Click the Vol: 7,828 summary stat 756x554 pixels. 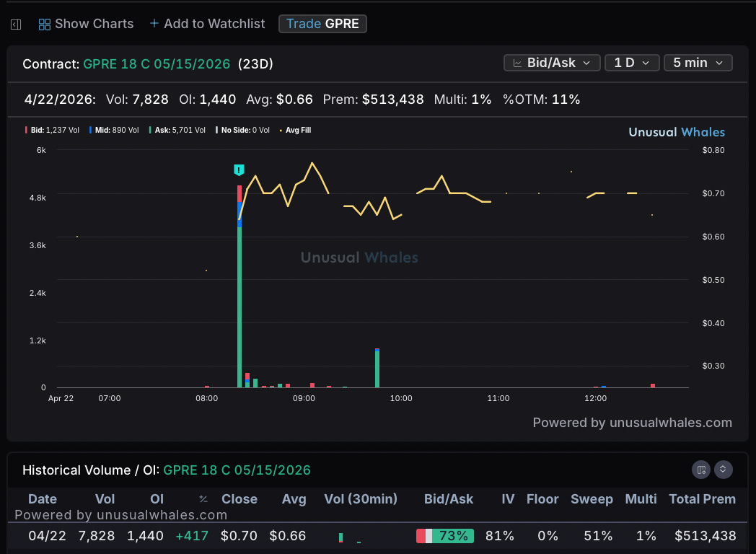point(137,100)
